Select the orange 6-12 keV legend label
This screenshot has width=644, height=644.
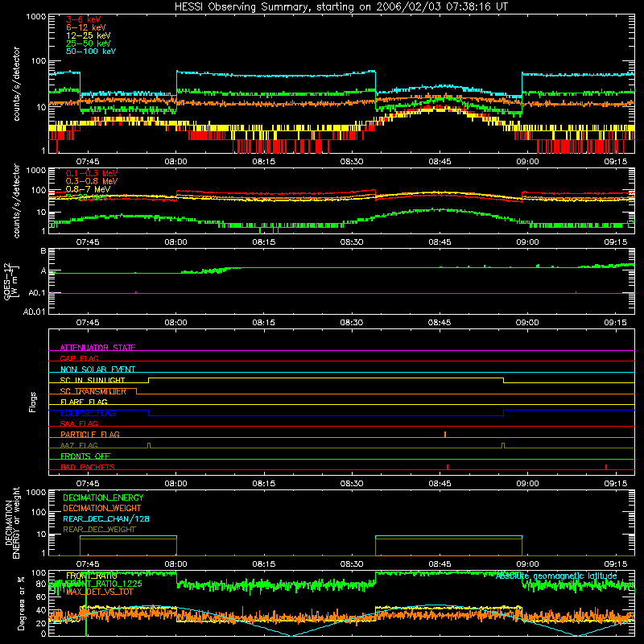coord(85,27)
